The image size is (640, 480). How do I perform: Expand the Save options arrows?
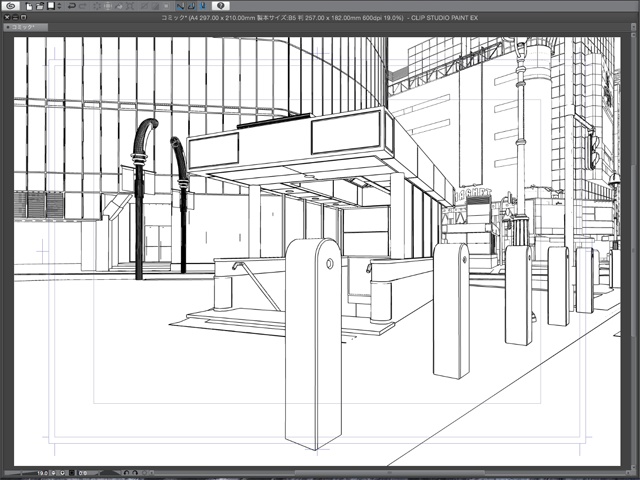[x=59, y=6]
